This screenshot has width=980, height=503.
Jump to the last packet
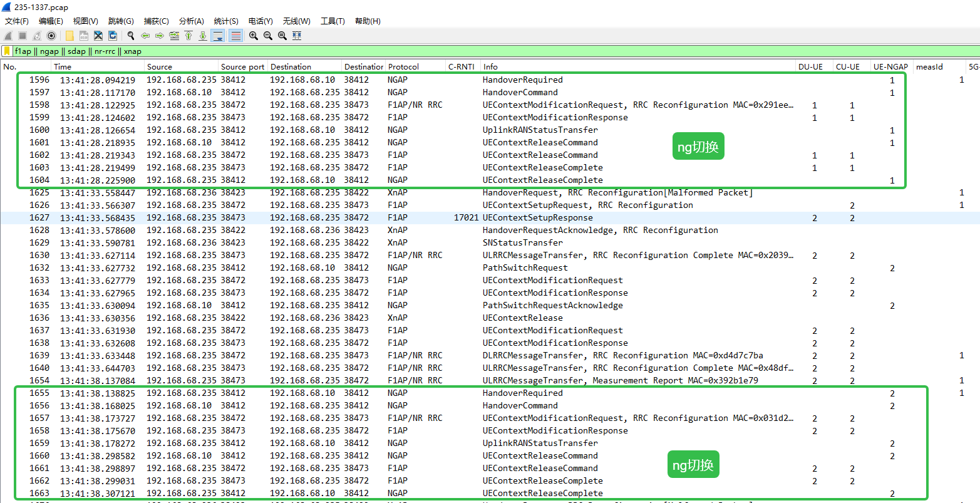(203, 36)
